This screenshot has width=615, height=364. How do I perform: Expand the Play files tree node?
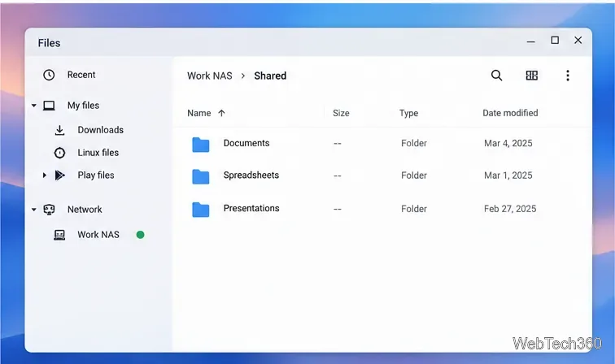(44, 175)
